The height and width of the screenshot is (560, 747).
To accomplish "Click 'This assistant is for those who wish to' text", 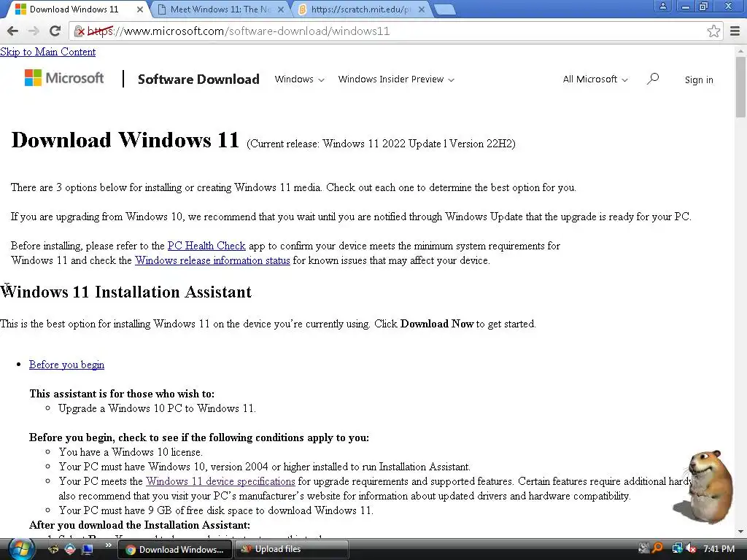I will 122,394.
